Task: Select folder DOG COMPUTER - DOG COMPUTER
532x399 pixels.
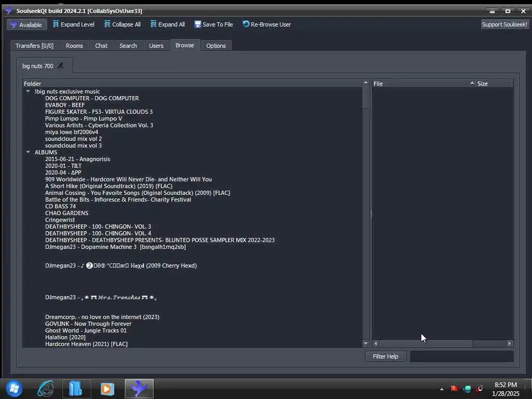Action: (x=92, y=98)
